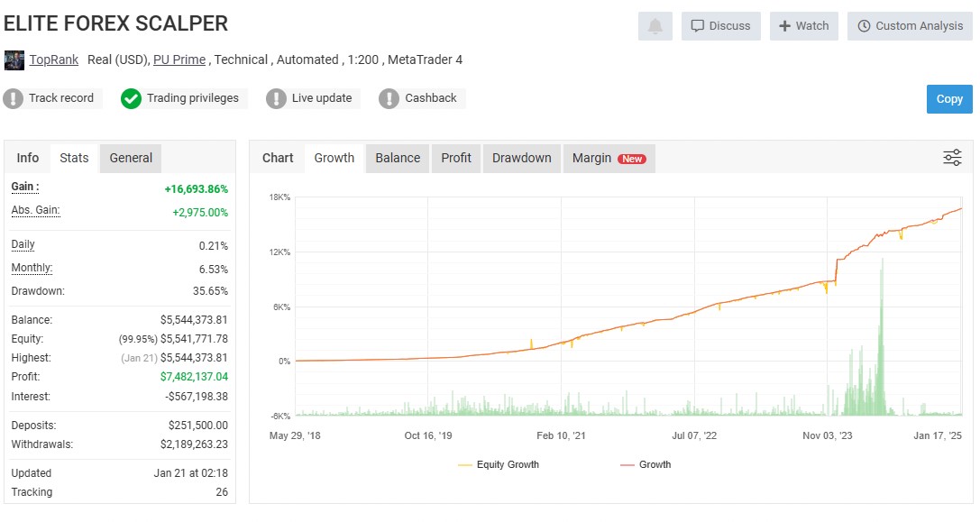Open the notification bell icon
980x522 pixels.
(655, 26)
